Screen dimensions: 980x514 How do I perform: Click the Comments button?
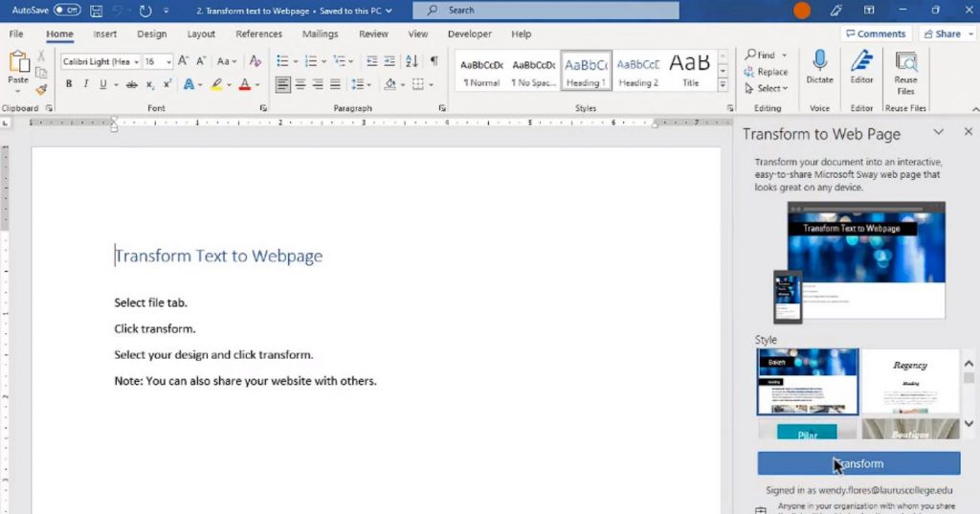pos(876,34)
